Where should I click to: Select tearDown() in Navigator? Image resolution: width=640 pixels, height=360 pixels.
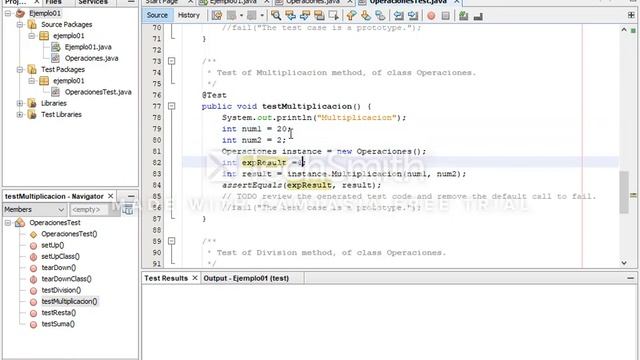coord(58,268)
